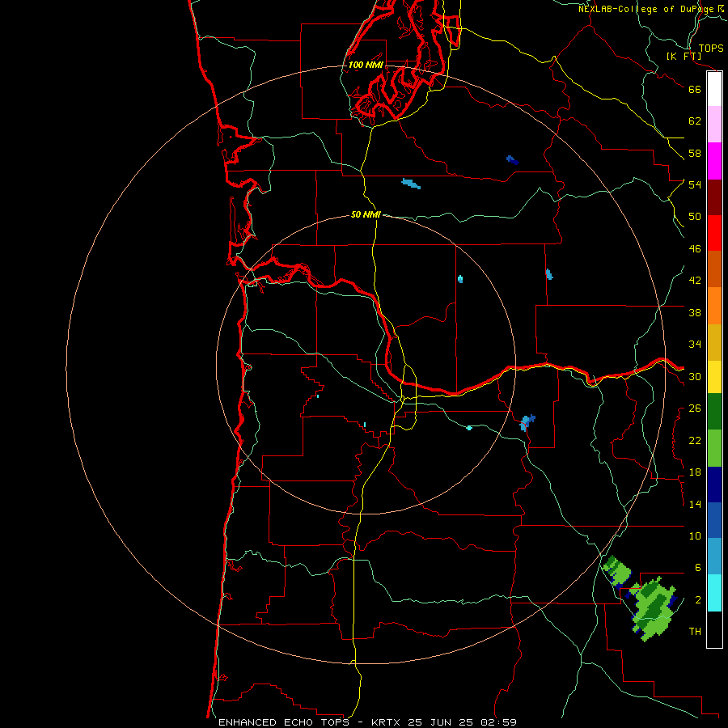Click the 02:59 timestamp in caption

[497, 722]
